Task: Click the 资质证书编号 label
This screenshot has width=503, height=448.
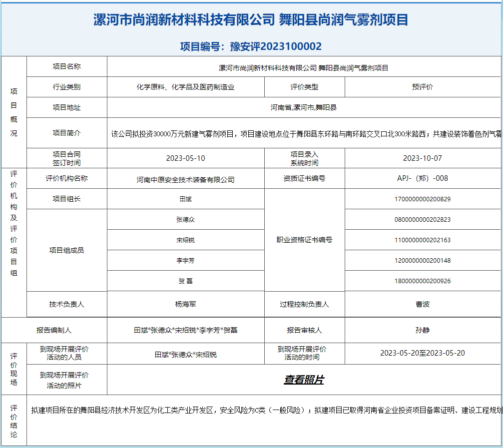Action: click(x=304, y=178)
